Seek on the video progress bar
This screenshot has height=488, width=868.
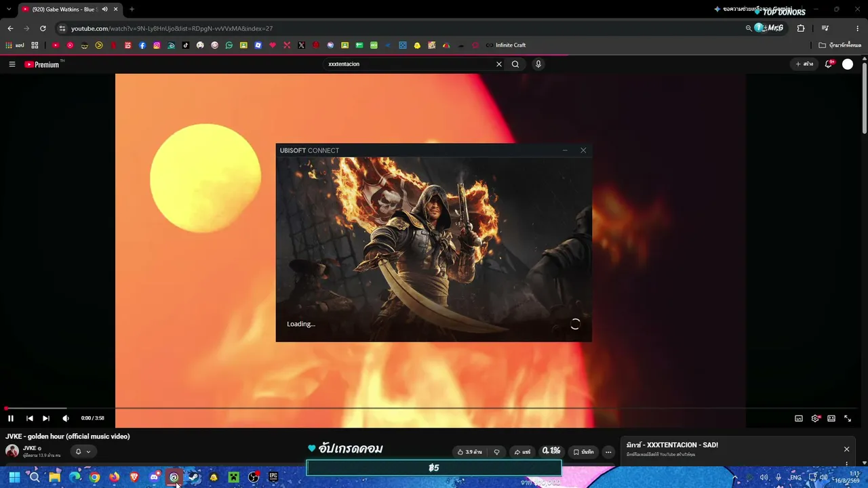(431, 408)
